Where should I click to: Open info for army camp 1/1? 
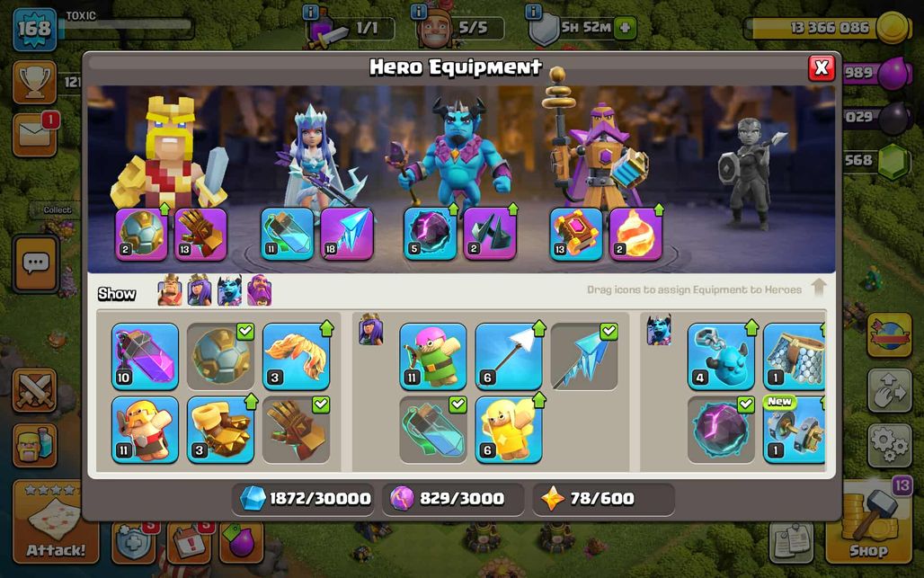[311, 12]
